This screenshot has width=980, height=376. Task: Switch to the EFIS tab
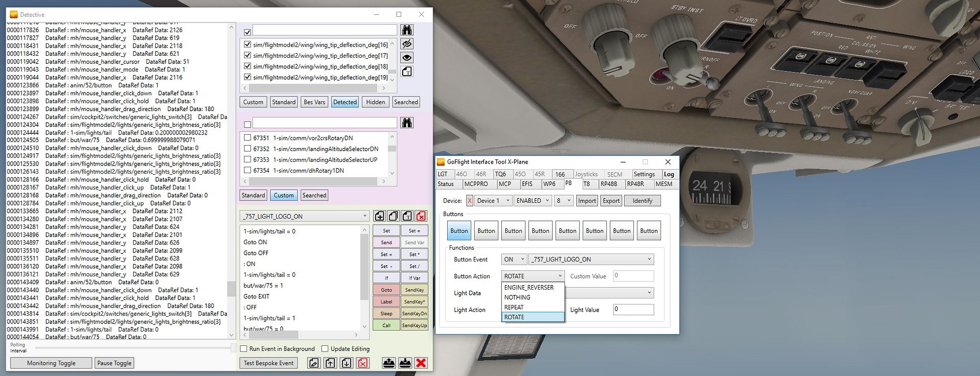(527, 184)
